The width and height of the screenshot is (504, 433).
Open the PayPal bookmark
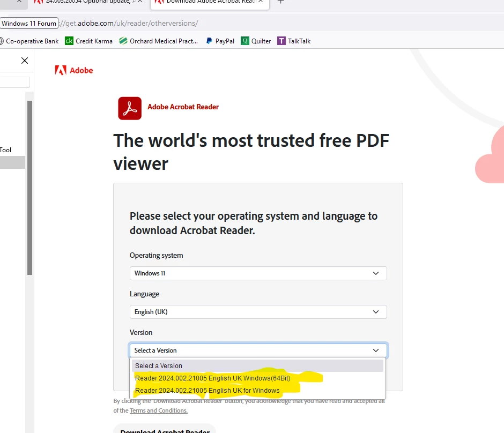point(220,41)
